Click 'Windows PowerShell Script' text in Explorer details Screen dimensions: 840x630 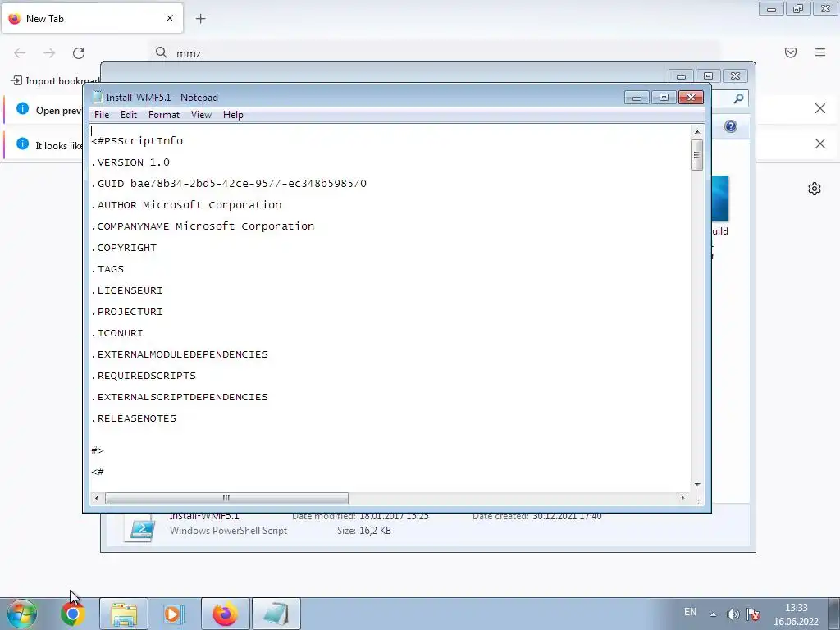[x=228, y=531]
